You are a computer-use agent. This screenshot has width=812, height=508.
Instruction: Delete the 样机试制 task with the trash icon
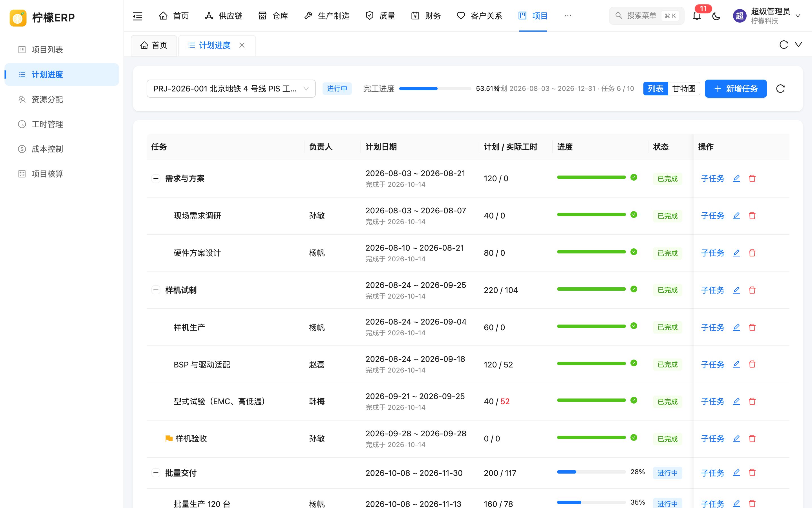(x=752, y=290)
